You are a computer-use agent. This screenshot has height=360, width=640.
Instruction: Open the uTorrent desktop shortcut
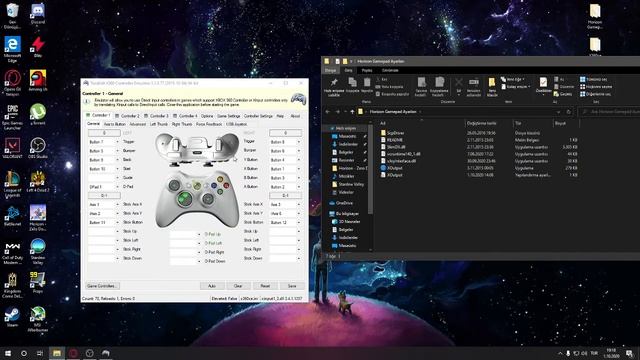38,114
